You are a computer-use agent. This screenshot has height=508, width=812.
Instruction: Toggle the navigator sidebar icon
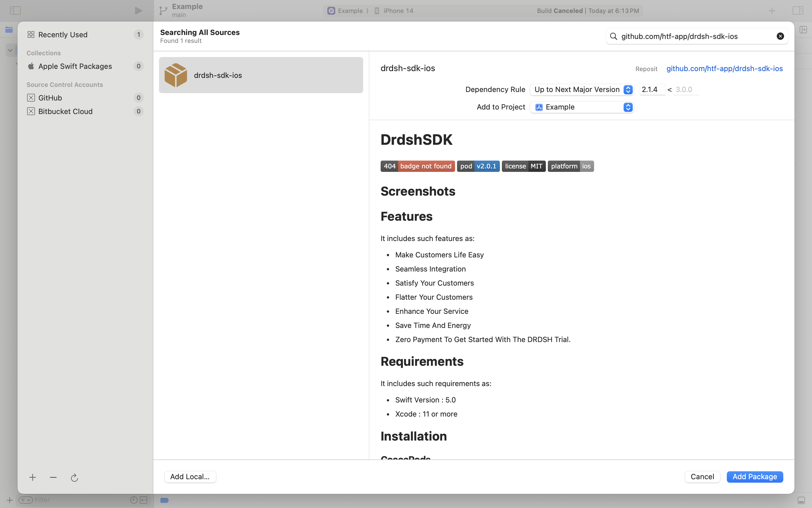point(15,10)
